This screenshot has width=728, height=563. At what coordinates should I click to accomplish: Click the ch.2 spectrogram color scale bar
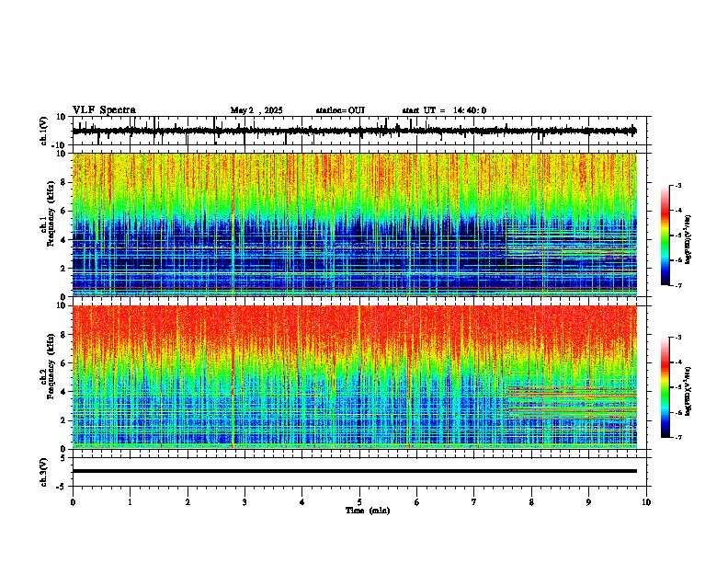(665, 387)
